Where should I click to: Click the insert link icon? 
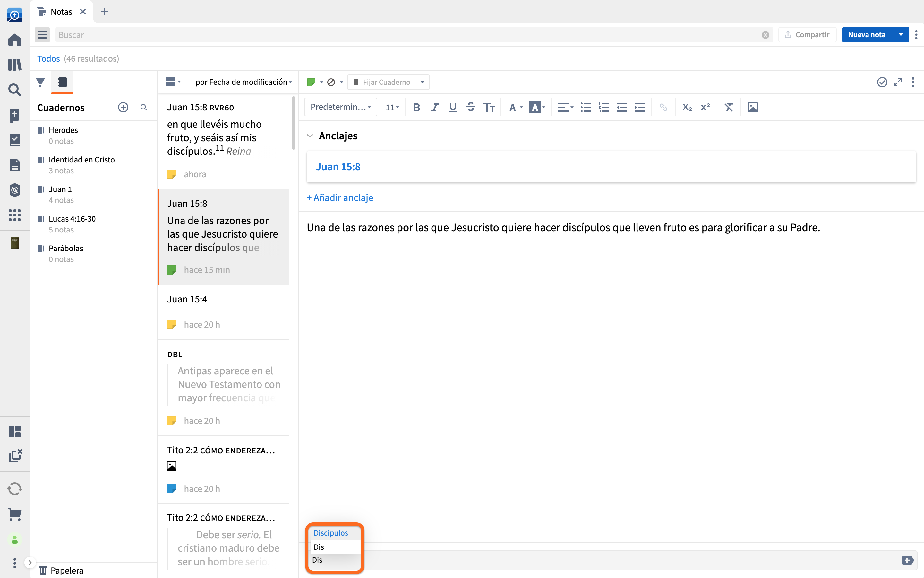click(x=663, y=108)
